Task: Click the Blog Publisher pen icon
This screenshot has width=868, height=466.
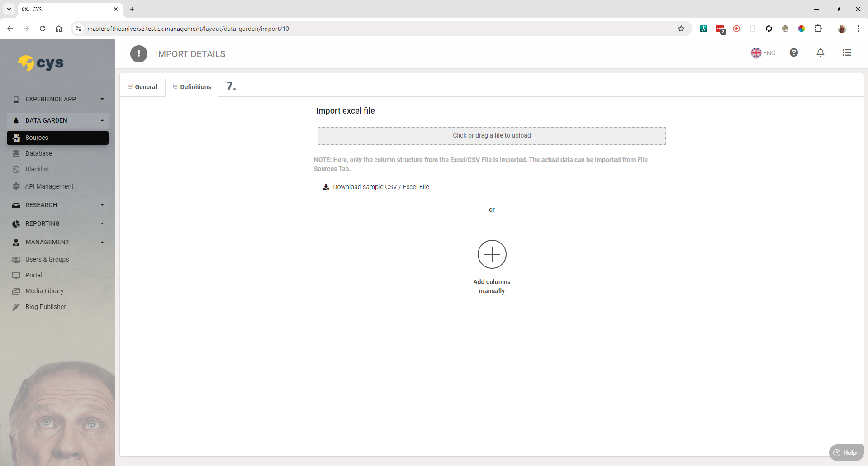Action: point(16,307)
